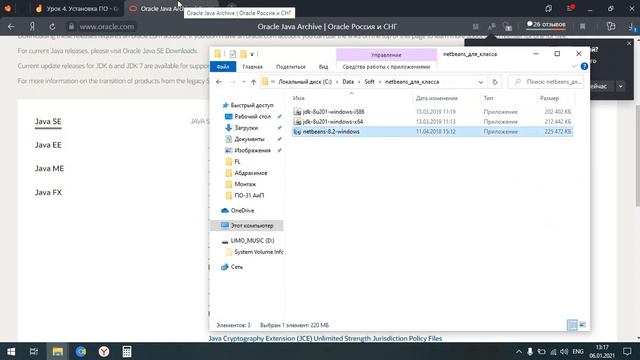The height and width of the screenshot is (360, 640).
Task: Open the Поделиться ribbon tab
Action: (x=291, y=67)
